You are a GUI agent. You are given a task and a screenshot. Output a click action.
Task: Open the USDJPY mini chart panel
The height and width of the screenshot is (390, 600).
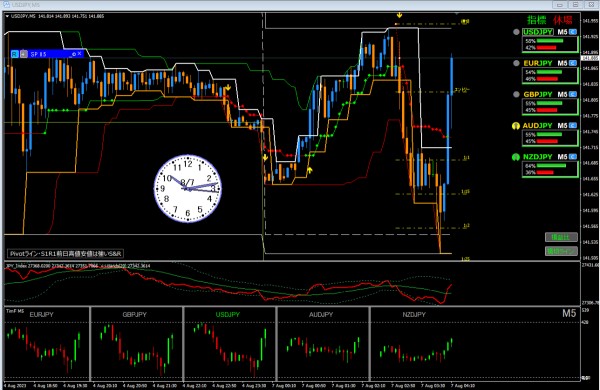(230, 343)
